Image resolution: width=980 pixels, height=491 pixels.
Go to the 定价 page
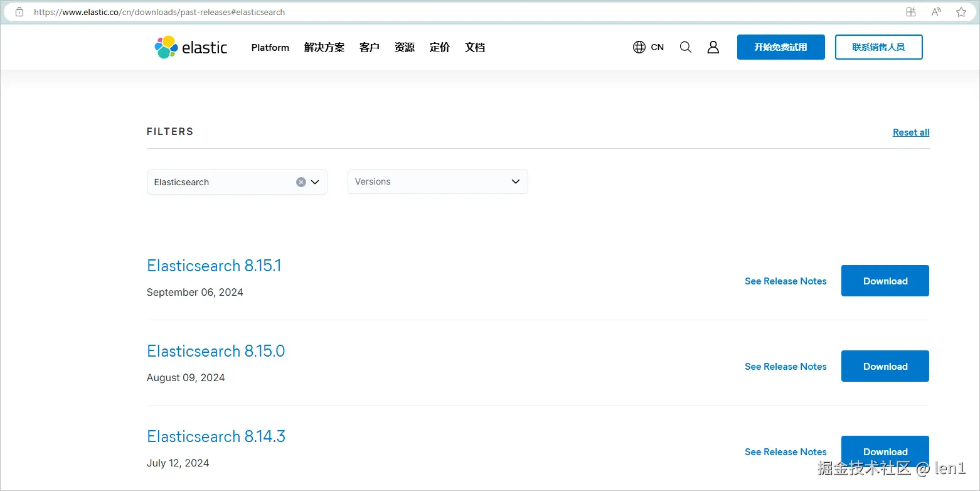tap(440, 47)
